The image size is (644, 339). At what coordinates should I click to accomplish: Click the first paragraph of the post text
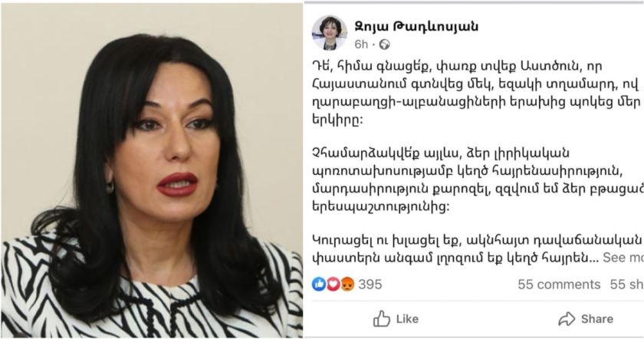(476, 94)
